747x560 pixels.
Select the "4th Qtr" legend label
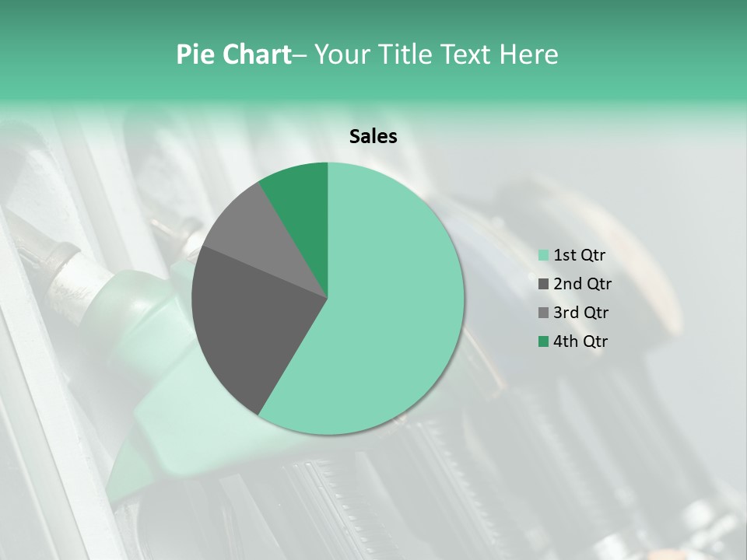coord(580,341)
